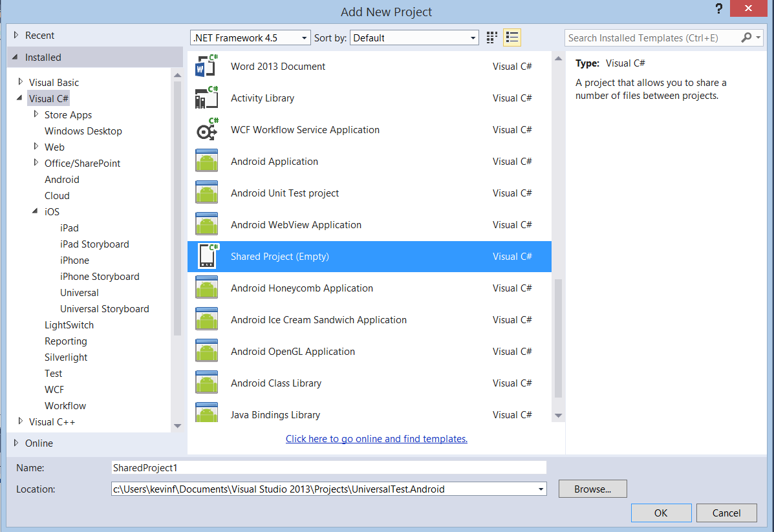Image resolution: width=774 pixels, height=532 pixels.
Task: Select the Reporting category
Action: (66, 341)
